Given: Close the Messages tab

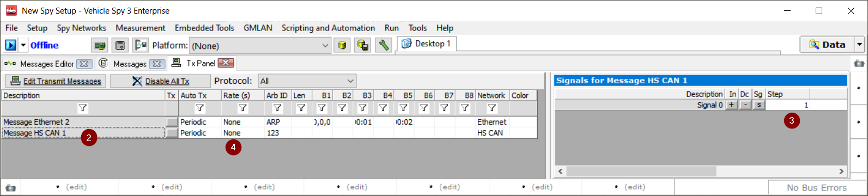Looking at the screenshot, I should [156, 64].
